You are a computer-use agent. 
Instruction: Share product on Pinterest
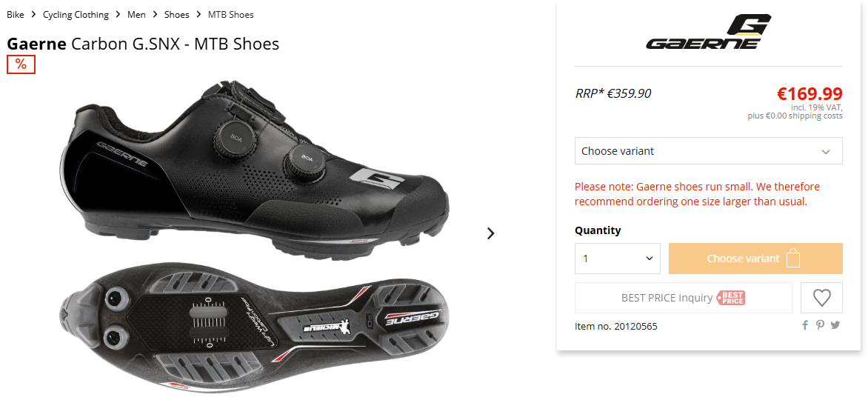click(820, 325)
